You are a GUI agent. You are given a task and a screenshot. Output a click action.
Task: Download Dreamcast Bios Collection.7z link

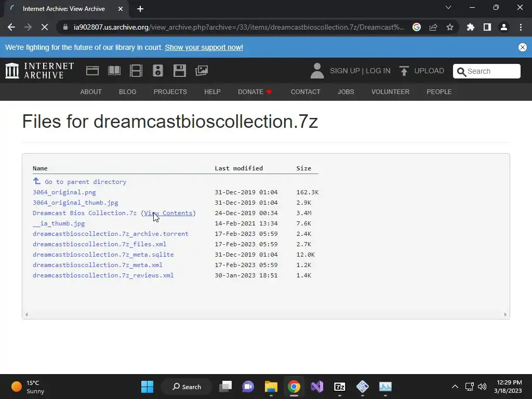[x=85, y=212]
